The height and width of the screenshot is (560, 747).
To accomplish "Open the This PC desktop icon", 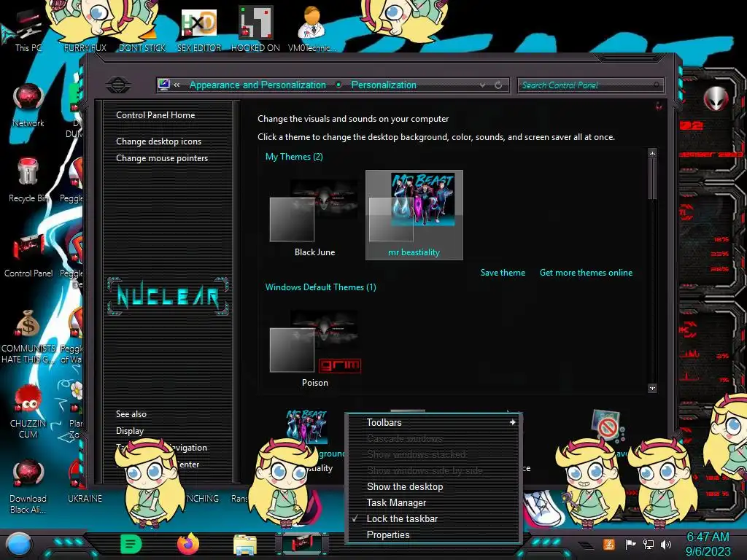I will point(27,29).
